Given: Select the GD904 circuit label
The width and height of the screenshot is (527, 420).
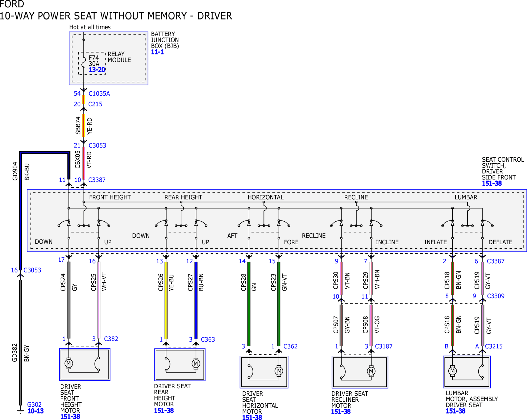Looking at the screenshot, I should coord(15,171).
